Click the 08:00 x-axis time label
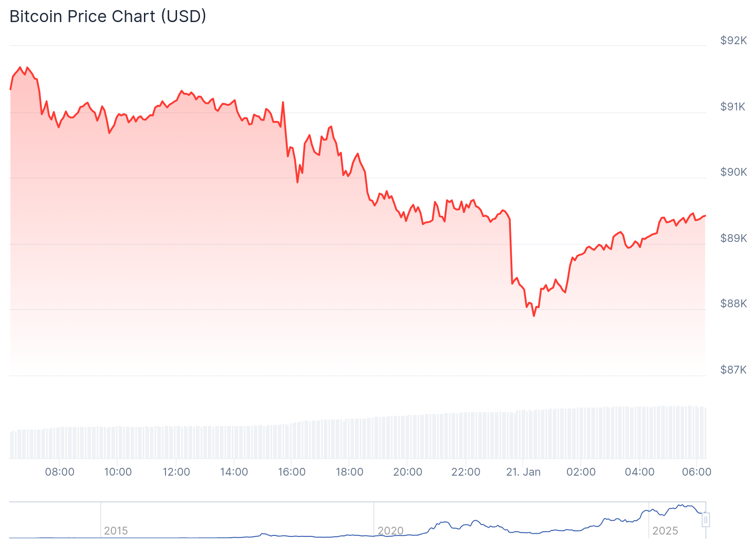The height and width of the screenshot is (552, 756). [x=60, y=472]
